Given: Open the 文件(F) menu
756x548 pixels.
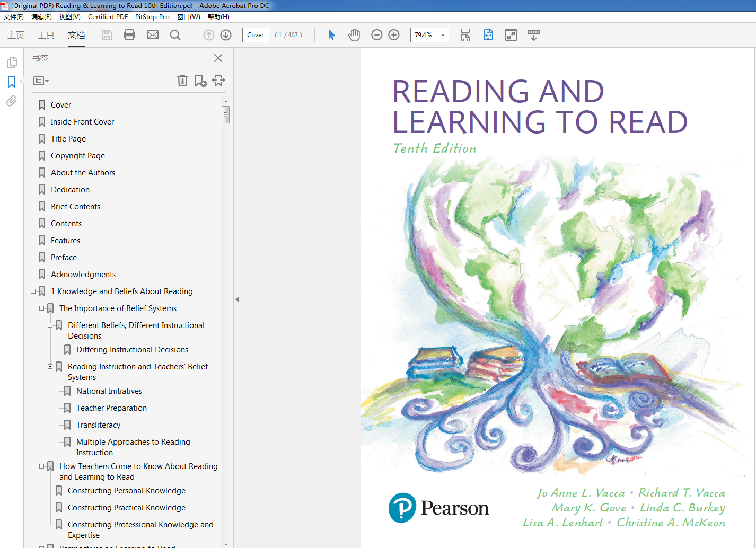Looking at the screenshot, I should [x=14, y=17].
